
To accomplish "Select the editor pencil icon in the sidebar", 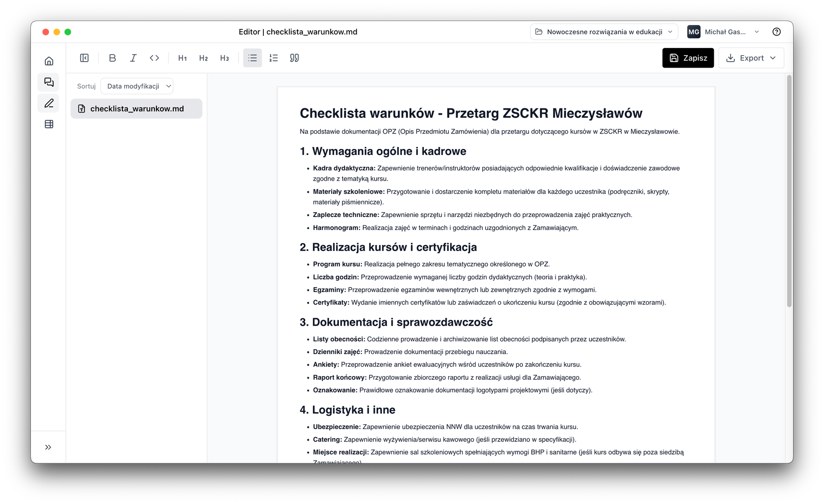I will click(x=48, y=103).
